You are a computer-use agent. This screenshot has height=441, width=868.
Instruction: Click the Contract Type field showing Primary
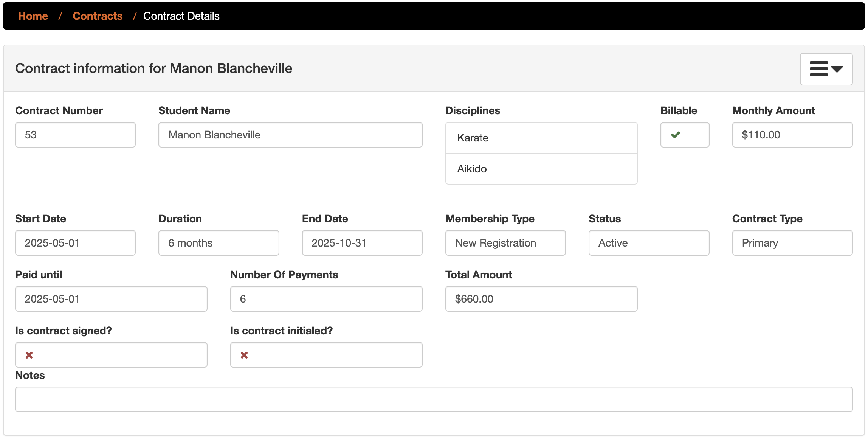click(792, 243)
